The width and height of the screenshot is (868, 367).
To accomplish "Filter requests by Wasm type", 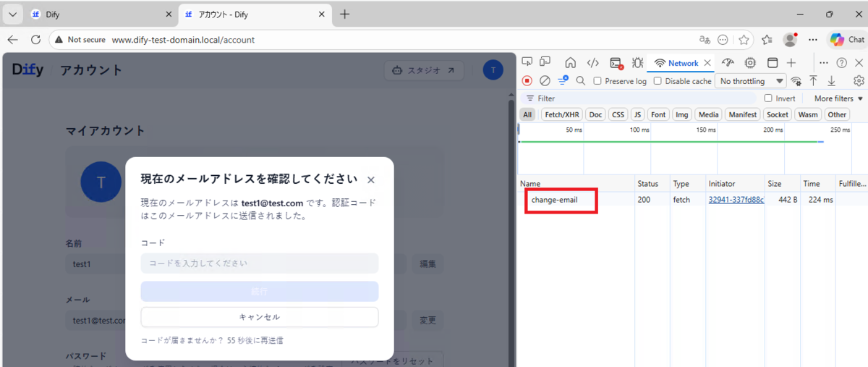I will [808, 114].
